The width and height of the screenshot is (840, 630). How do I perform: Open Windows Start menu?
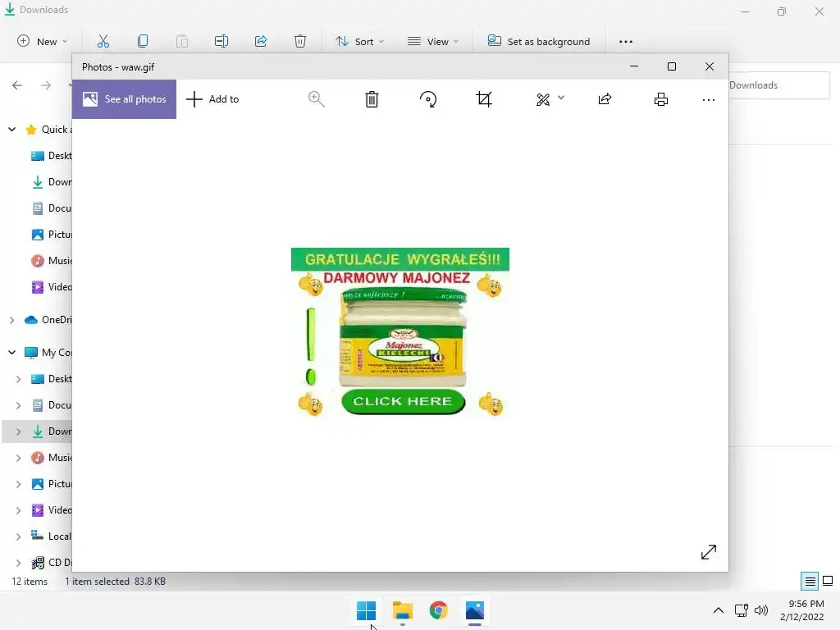[x=367, y=610]
